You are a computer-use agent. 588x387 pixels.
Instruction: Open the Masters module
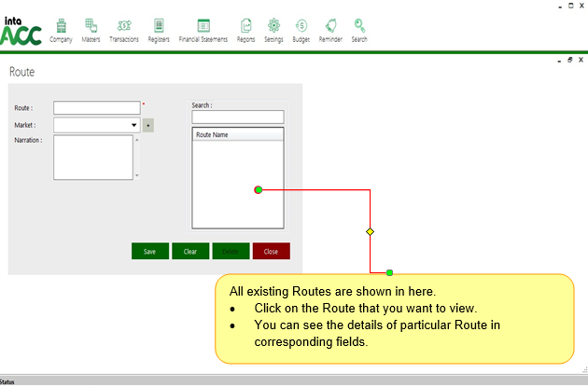[x=91, y=29]
